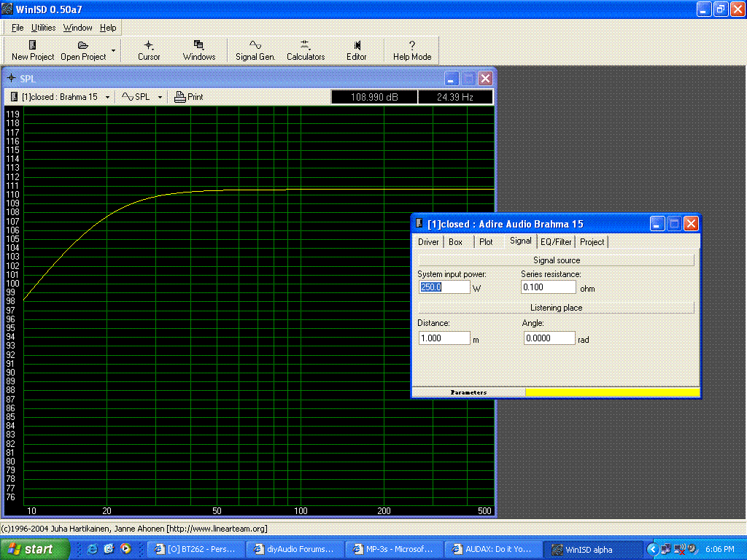Launch Windows Media Player from Quick Launch
747x560 pixels.
coord(125,549)
